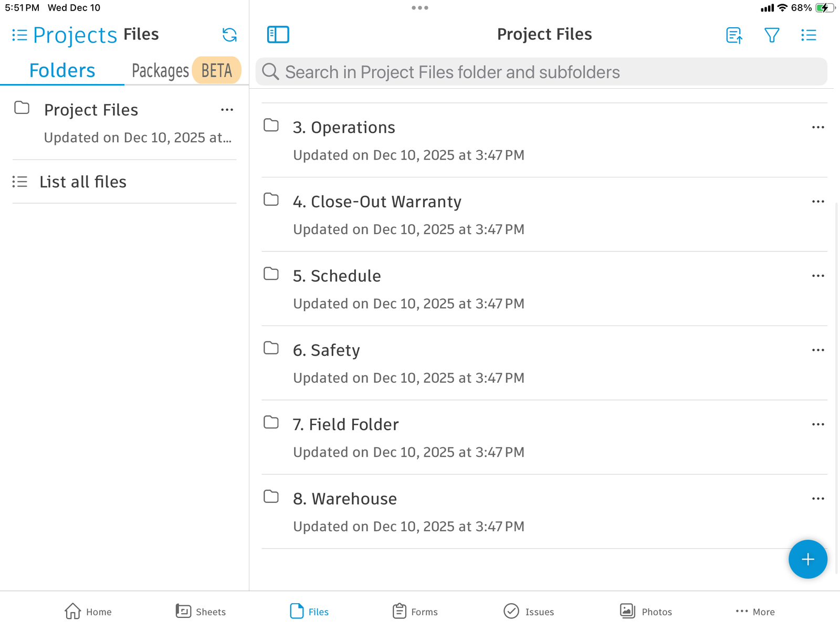Switch to the Issues tool
The height and width of the screenshot is (630, 840).
tap(529, 611)
